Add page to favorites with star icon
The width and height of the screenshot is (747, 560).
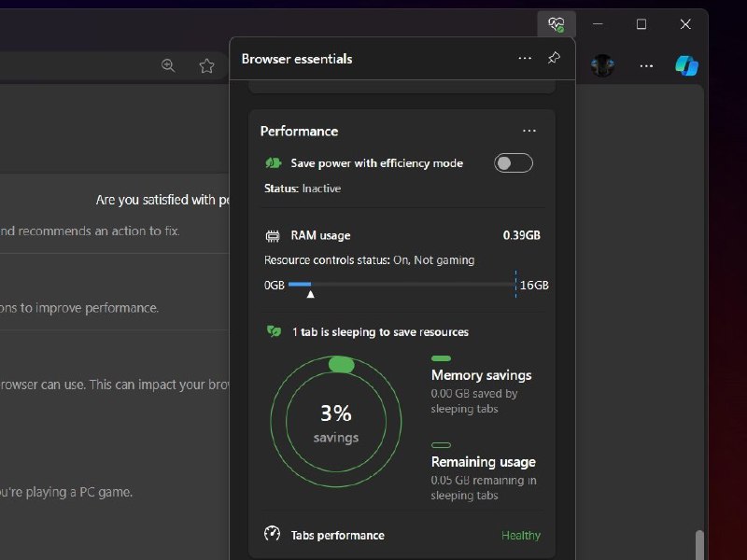206,65
